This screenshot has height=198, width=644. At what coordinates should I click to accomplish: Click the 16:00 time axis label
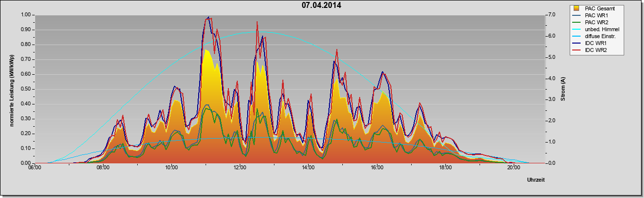(376, 167)
